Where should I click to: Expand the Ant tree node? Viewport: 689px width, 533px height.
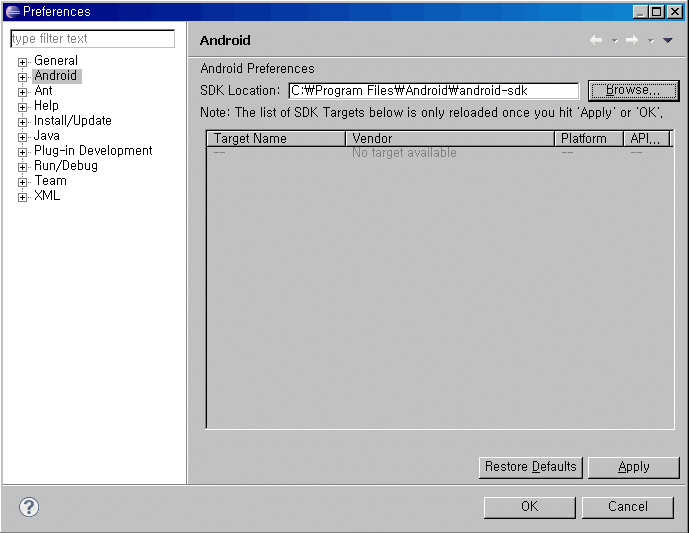point(22,92)
